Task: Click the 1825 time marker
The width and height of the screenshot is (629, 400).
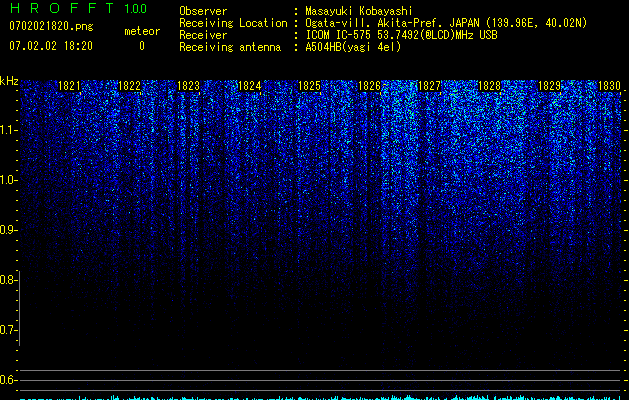Action: [x=309, y=86]
